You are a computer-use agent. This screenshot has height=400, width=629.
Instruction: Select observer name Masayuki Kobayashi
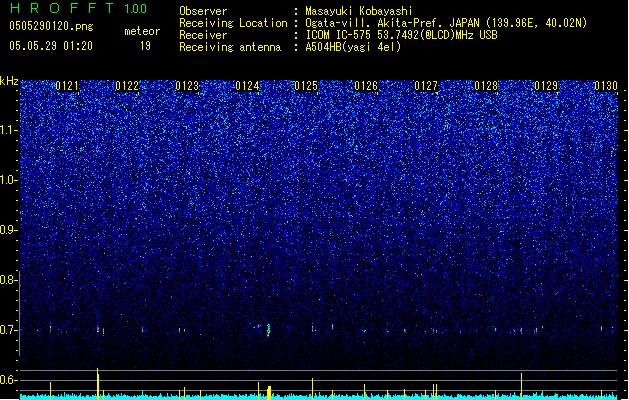click(359, 11)
